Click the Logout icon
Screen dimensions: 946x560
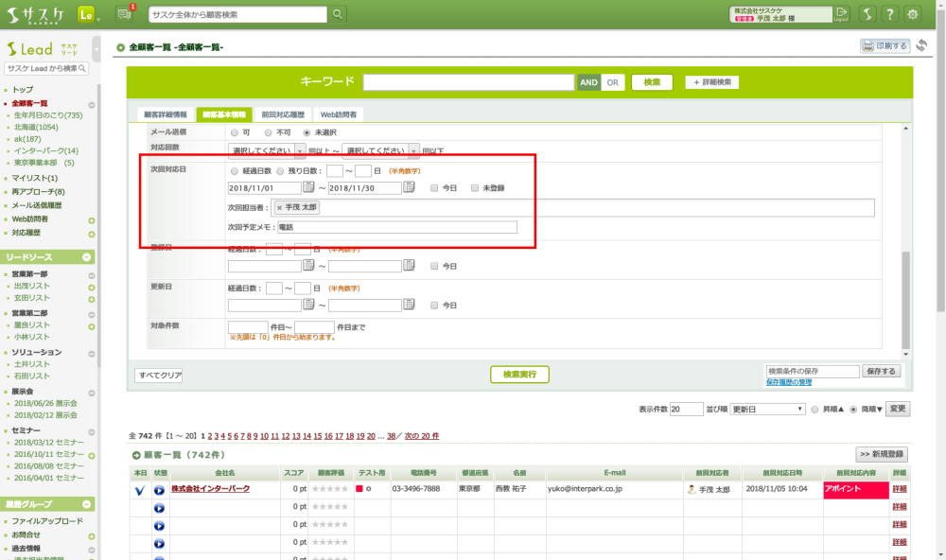click(842, 13)
